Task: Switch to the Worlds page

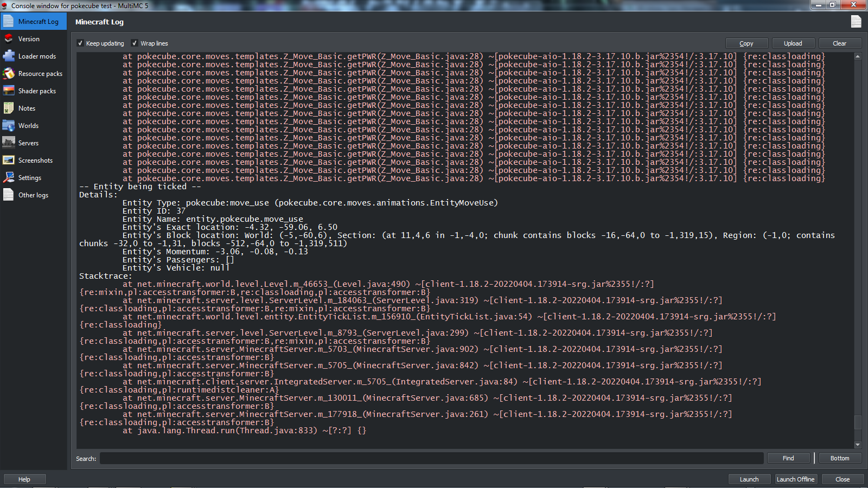Action: point(28,126)
